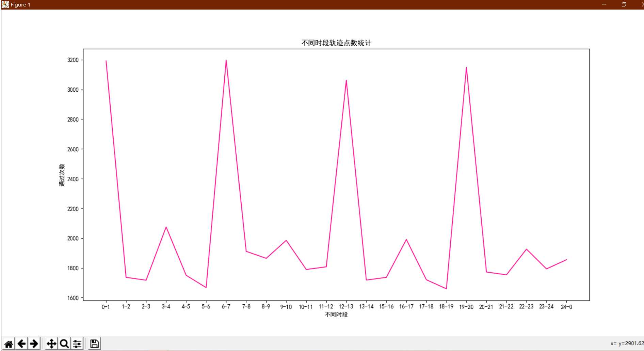Image resolution: width=644 pixels, height=351 pixels.
Task: Click the x-axis tick label 17-18
Action: point(426,306)
